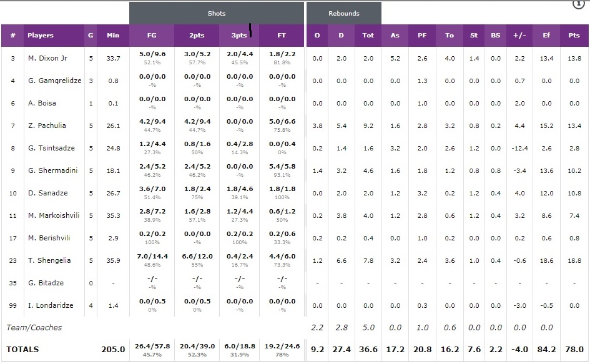Click the Tot rebounds column header

click(368, 36)
